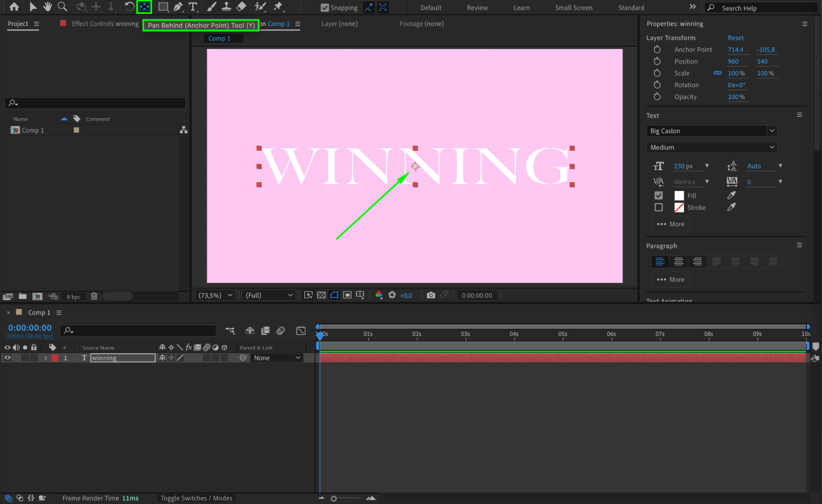The width and height of the screenshot is (822, 504).
Task: Select the Zoom magnifier tool
Action: [62, 7]
